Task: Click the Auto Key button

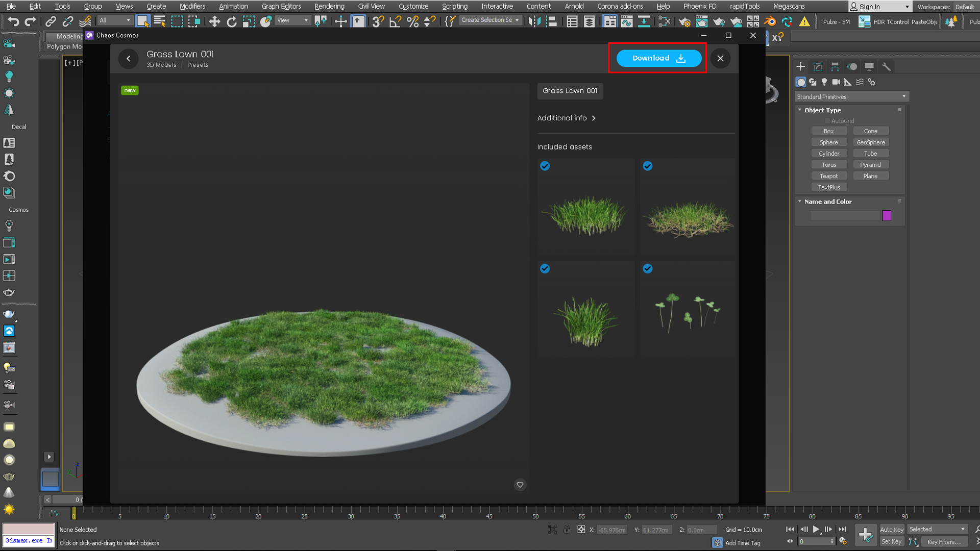Action: click(891, 530)
